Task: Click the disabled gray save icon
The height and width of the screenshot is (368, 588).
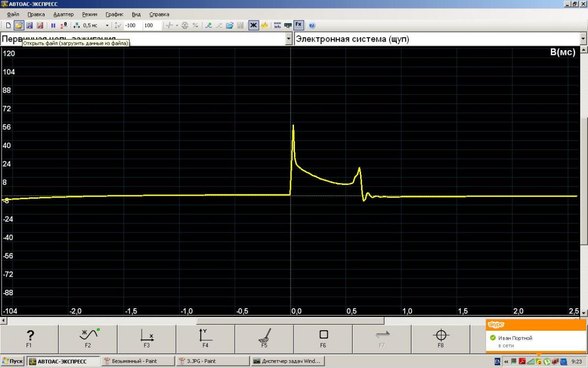Action: click(x=240, y=25)
